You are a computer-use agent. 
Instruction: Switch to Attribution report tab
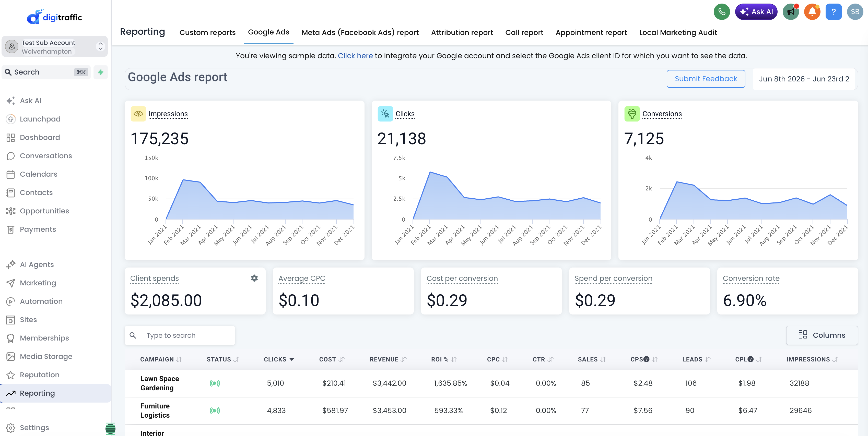pyautogui.click(x=462, y=32)
